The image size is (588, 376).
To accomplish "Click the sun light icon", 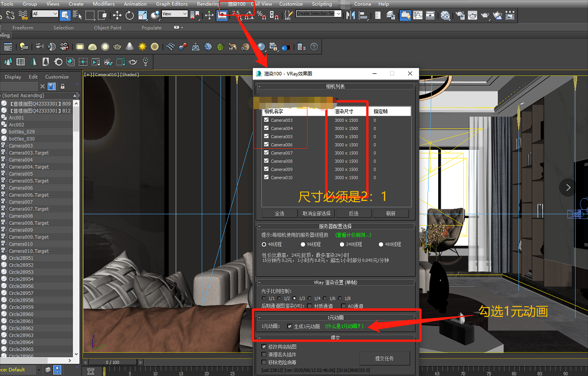I will [x=142, y=46].
